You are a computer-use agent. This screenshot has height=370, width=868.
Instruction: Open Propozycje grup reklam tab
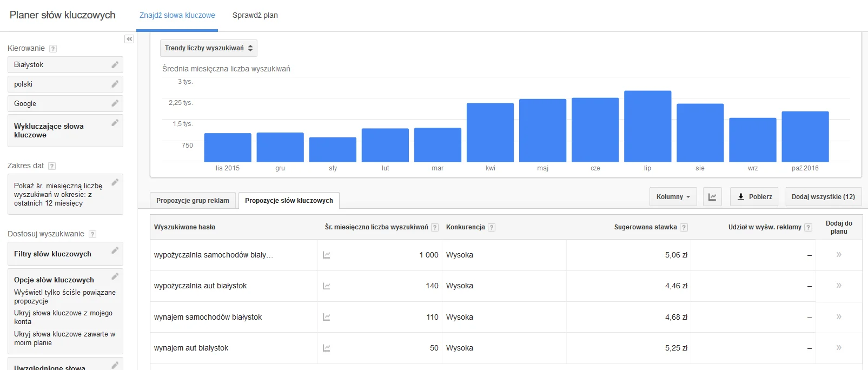pos(193,201)
